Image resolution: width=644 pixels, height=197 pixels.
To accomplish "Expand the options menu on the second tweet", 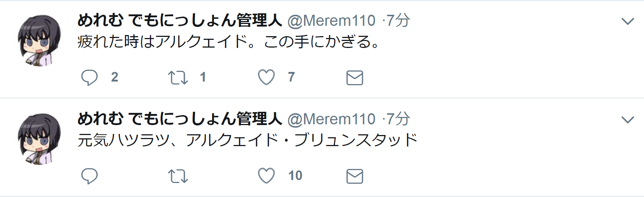I will tap(627, 120).
